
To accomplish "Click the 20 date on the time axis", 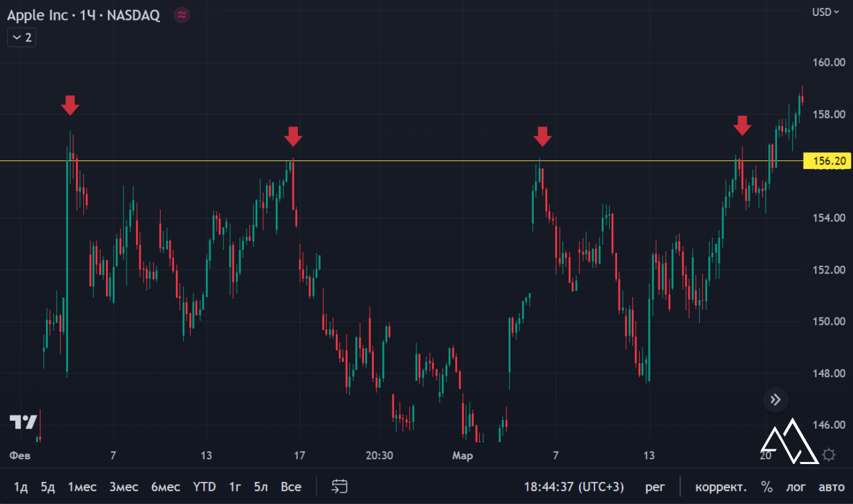I will 766,455.
